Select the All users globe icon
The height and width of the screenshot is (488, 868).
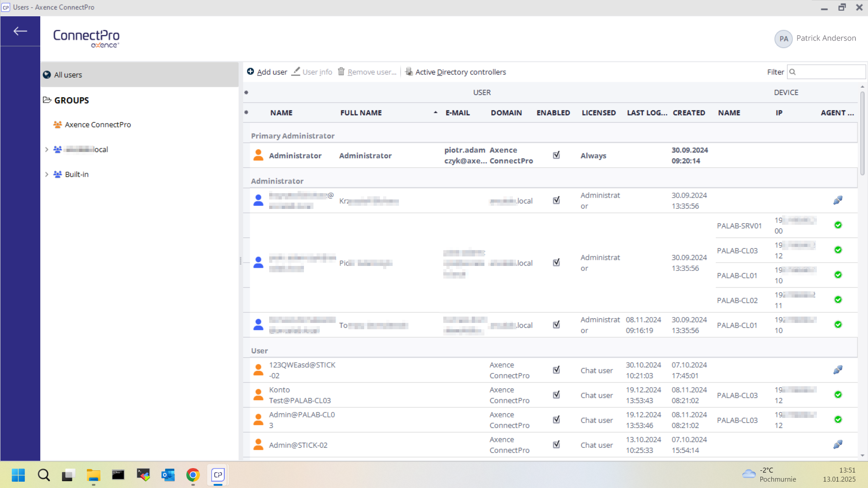coord(47,75)
